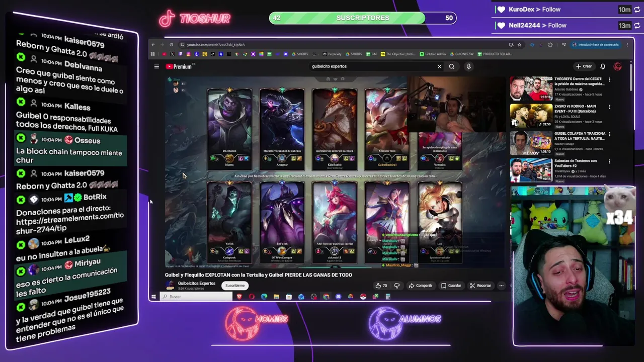The height and width of the screenshot is (362, 644).
Task: Click chat username Josue195223
Action: (x=87, y=295)
